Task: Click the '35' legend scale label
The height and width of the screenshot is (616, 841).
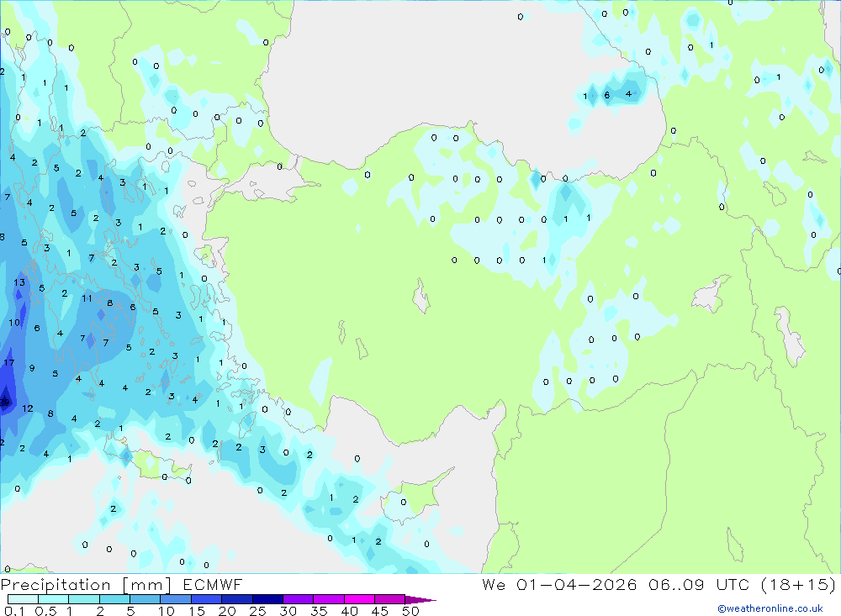Action: pos(319,611)
